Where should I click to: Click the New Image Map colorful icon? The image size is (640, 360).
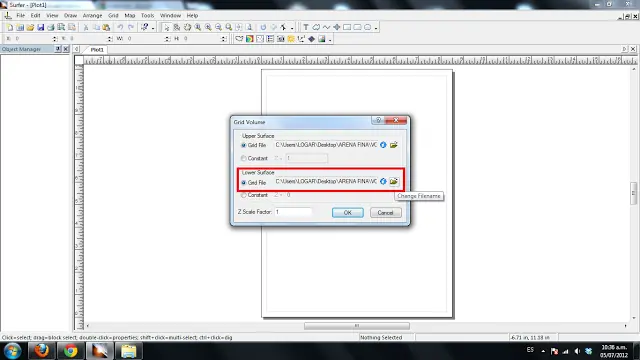pyautogui.click(x=249, y=39)
